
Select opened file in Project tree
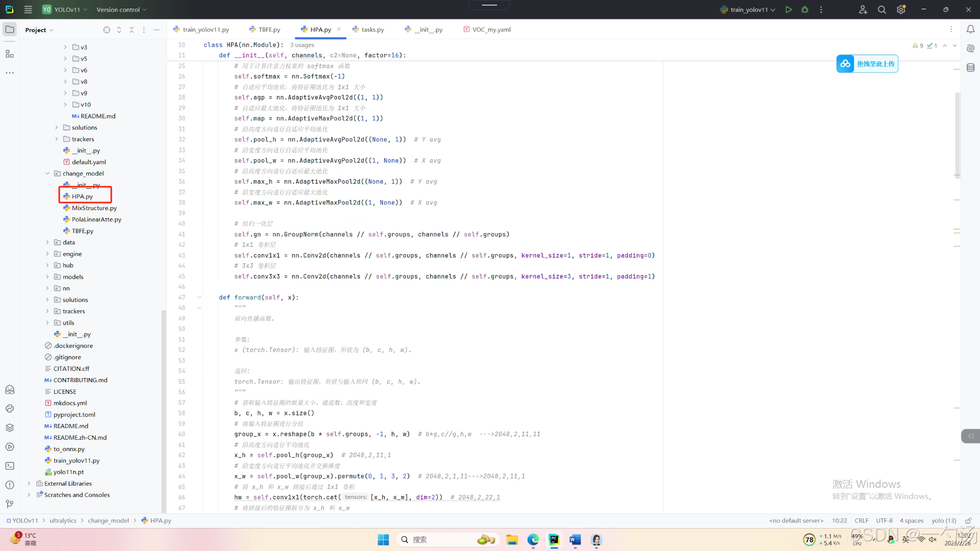pos(107,30)
